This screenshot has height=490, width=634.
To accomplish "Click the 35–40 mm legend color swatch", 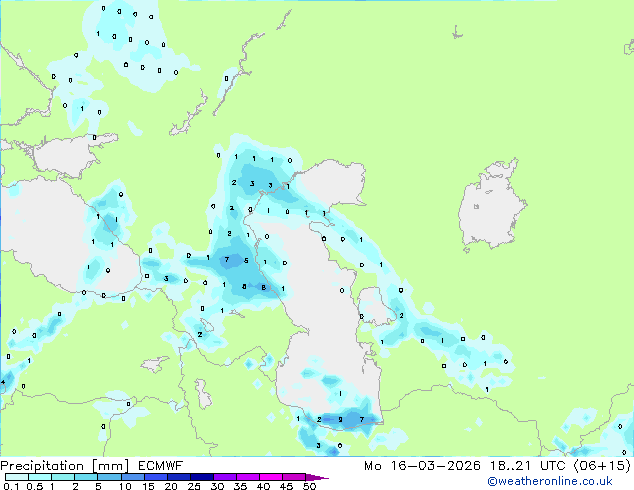I will tap(247, 477).
